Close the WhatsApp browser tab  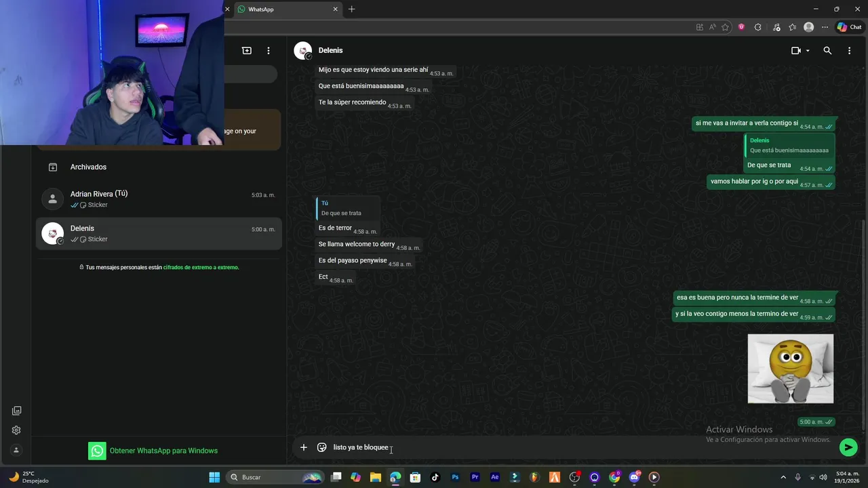(335, 9)
